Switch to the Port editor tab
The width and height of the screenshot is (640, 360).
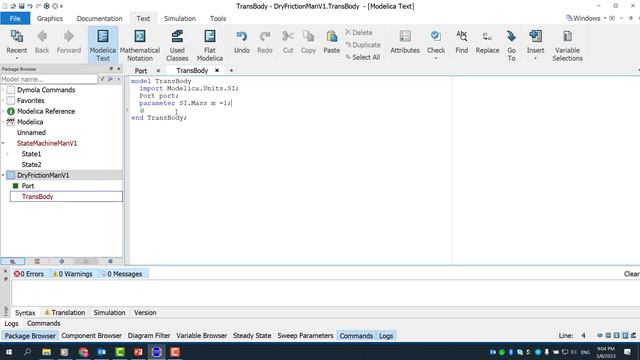click(x=141, y=71)
